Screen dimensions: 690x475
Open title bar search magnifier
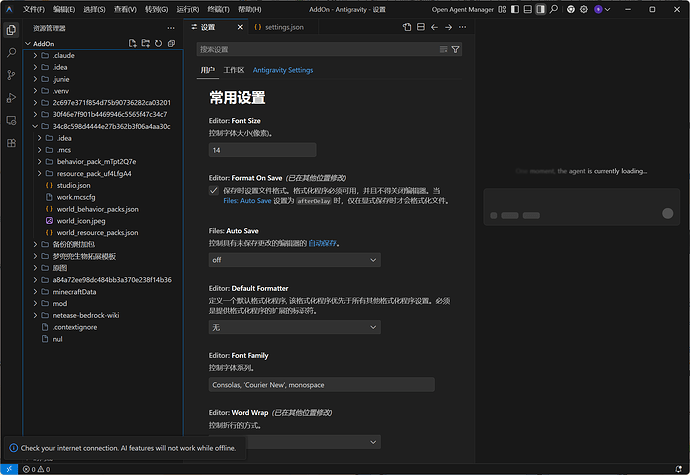554,9
